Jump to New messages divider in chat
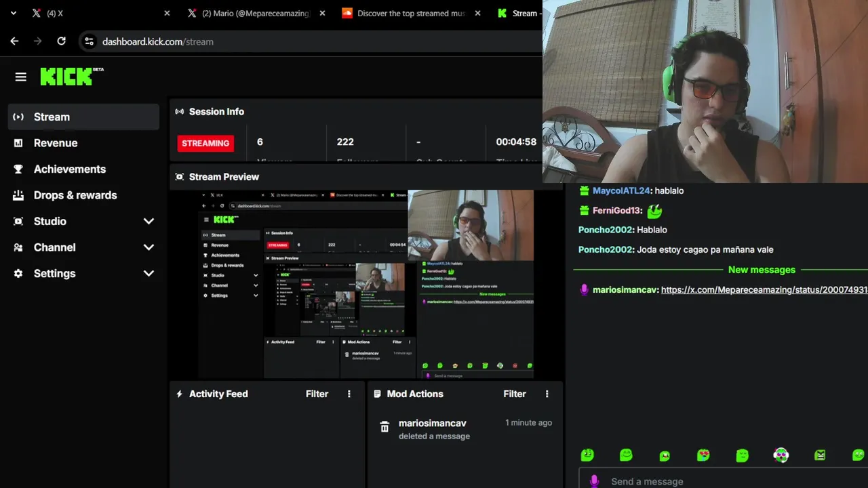Viewport: 868px width, 488px height. [x=762, y=270]
